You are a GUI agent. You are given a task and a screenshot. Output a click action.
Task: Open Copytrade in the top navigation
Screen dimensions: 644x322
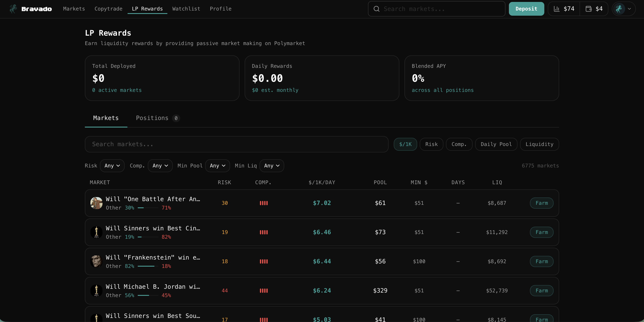pos(108,9)
